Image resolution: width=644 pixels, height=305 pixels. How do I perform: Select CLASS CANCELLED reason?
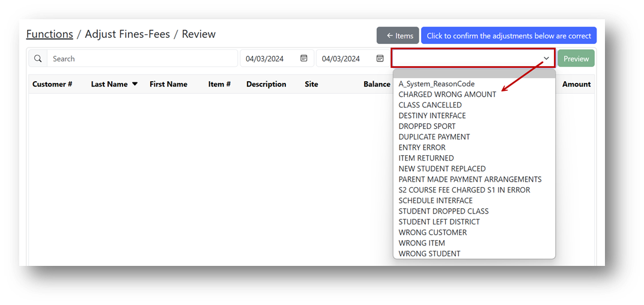click(x=430, y=105)
